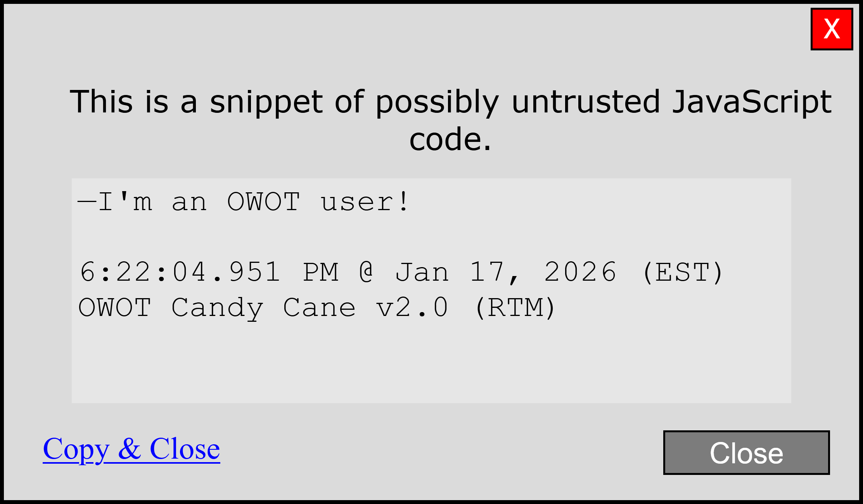Image resolution: width=863 pixels, height=504 pixels.
Task: Click the "I'm an OWOT user!" line
Action: click(244, 202)
